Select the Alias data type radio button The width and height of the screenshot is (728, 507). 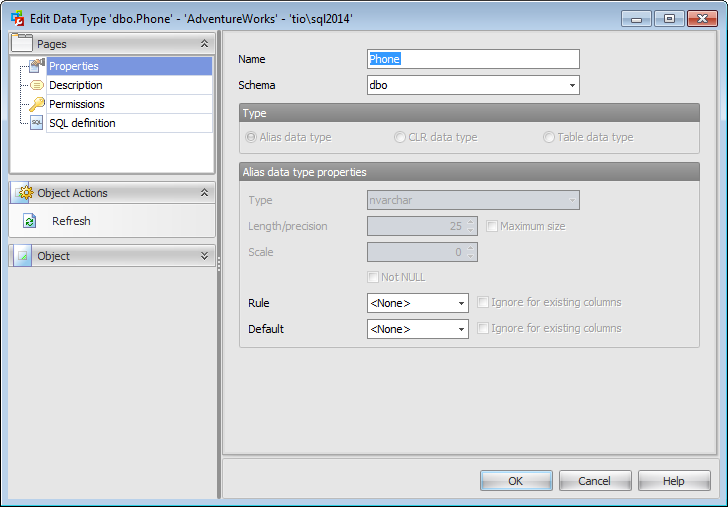[250, 137]
